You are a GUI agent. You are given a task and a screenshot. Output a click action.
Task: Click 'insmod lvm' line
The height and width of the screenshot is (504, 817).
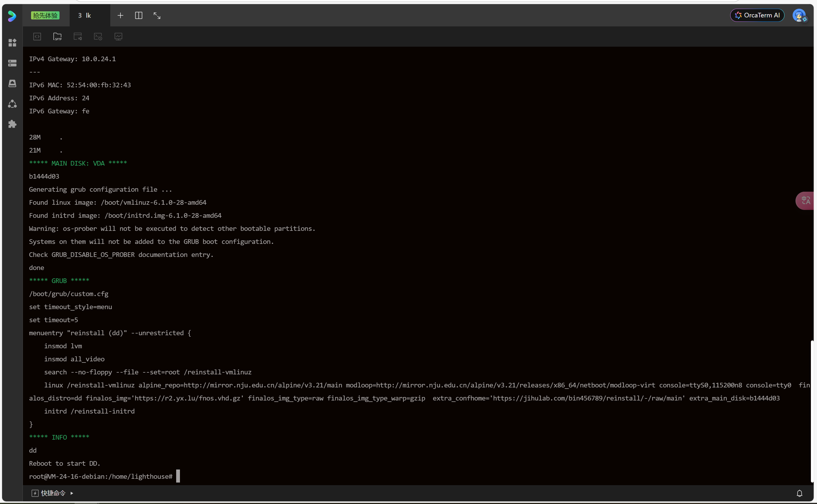click(63, 346)
